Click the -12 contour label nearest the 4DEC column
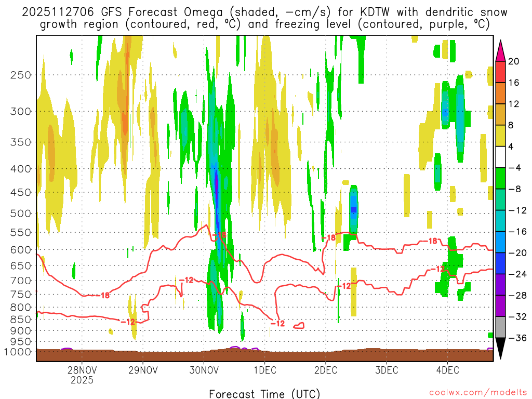Viewport: 532px width, 399px height. [437, 269]
